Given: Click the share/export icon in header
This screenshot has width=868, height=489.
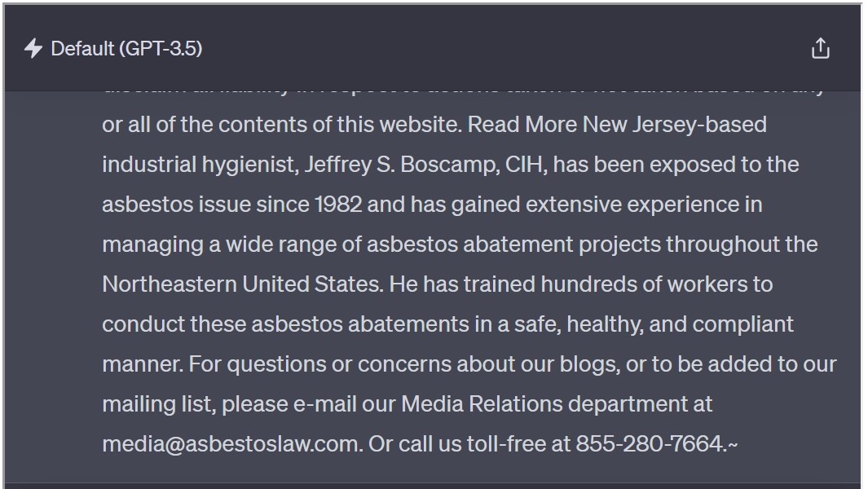Looking at the screenshot, I should [x=821, y=48].
